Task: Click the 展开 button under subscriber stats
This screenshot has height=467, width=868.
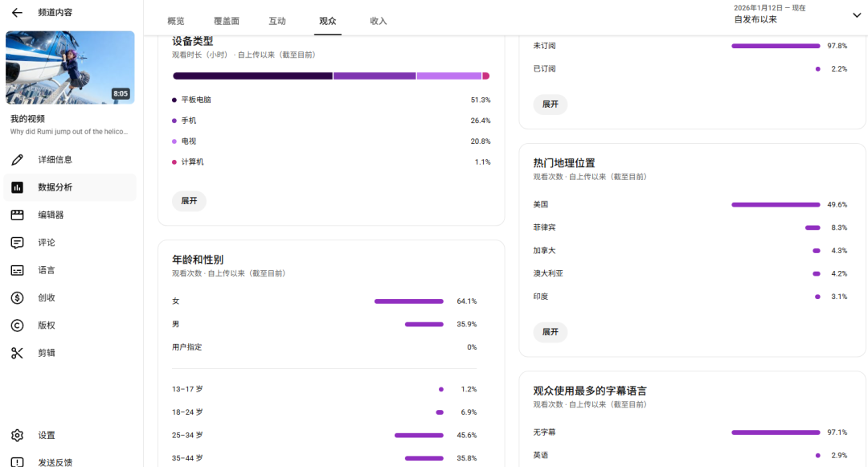Action: point(551,104)
